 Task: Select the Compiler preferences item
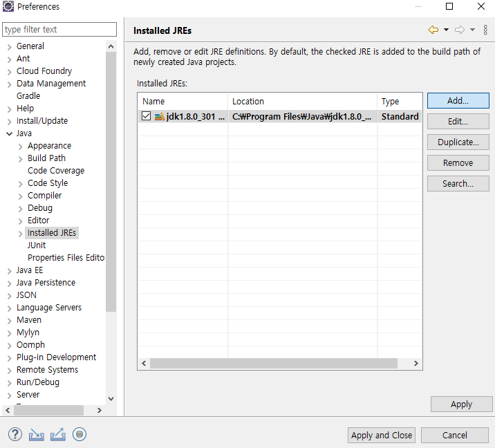pyautogui.click(x=44, y=196)
